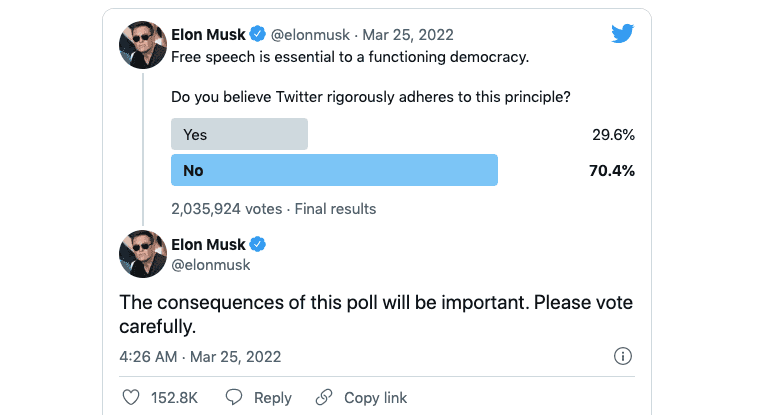Image resolution: width=759 pixels, height=415 pixels.
Task: Click the lower Elon Musk author name
Action: tap(208, 245)
